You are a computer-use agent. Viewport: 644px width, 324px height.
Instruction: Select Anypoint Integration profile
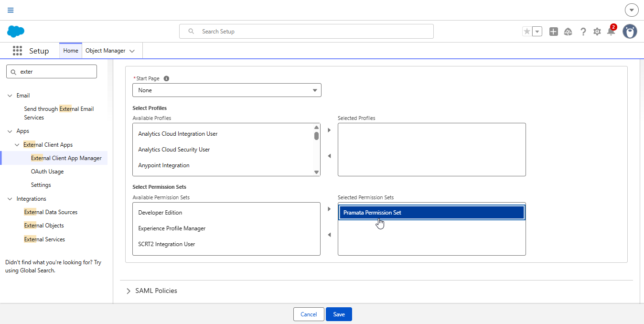click(x=223, y=165)
